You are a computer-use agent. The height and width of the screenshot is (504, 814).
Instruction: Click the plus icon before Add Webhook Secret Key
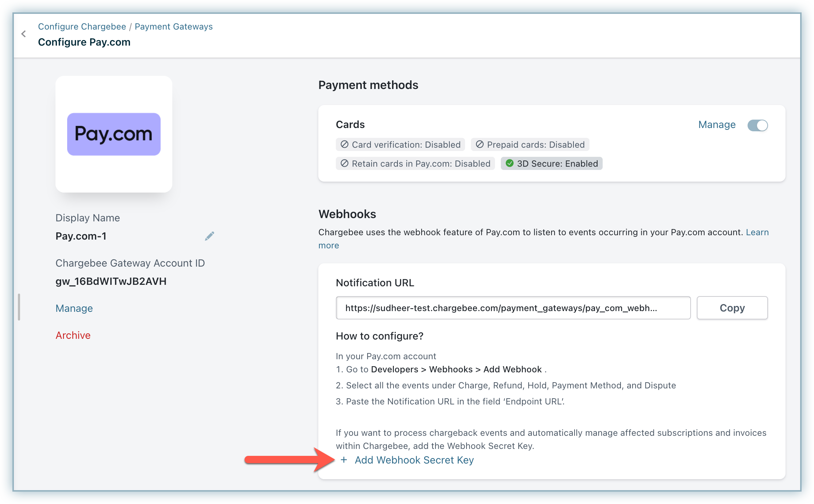pyautogui.click(x=343, y=460)
